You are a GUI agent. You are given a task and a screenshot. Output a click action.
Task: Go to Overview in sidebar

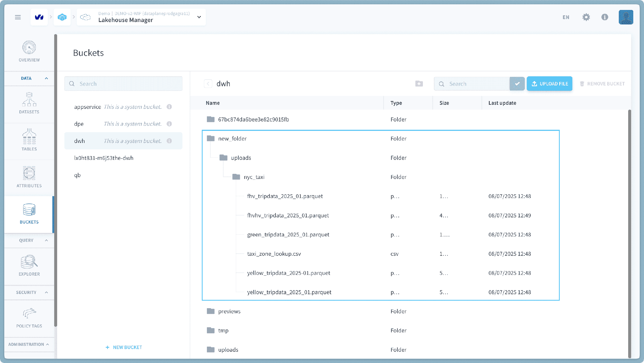29,52
